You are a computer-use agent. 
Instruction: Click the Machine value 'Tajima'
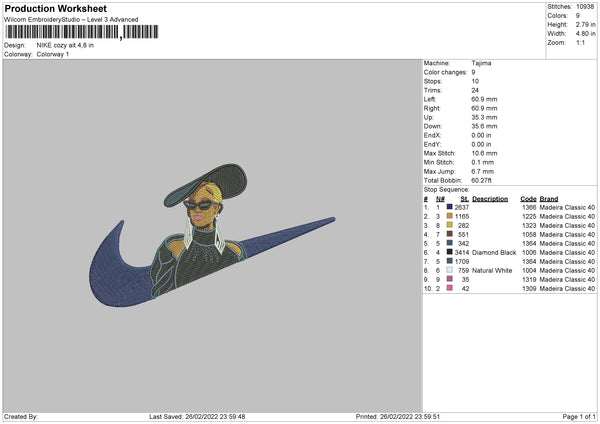tap(481, 63)
